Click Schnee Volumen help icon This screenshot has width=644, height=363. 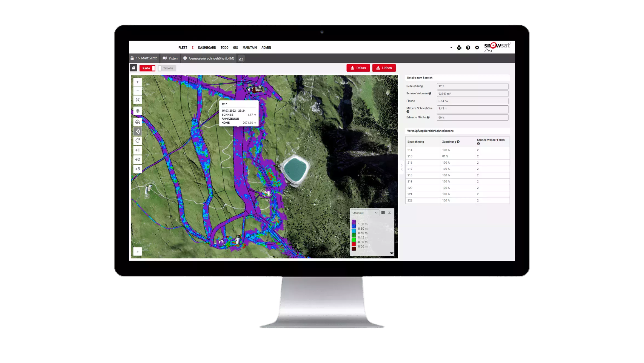(430, 93)
